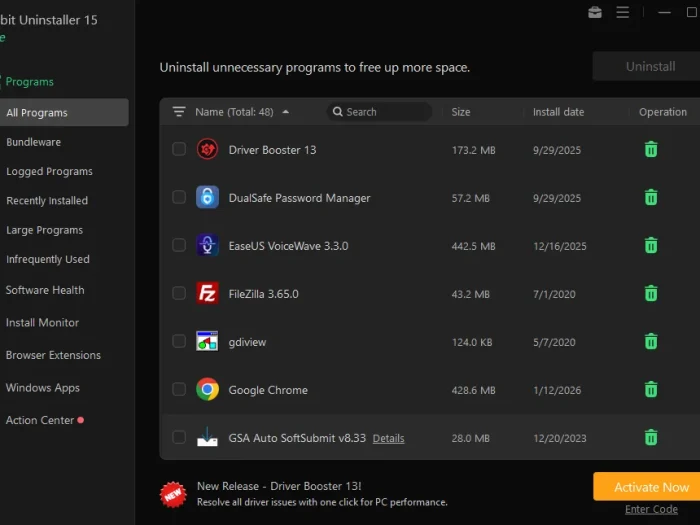Screen dimensions: 700x525
Task: Open Install Monitor section
Action: 42,322
